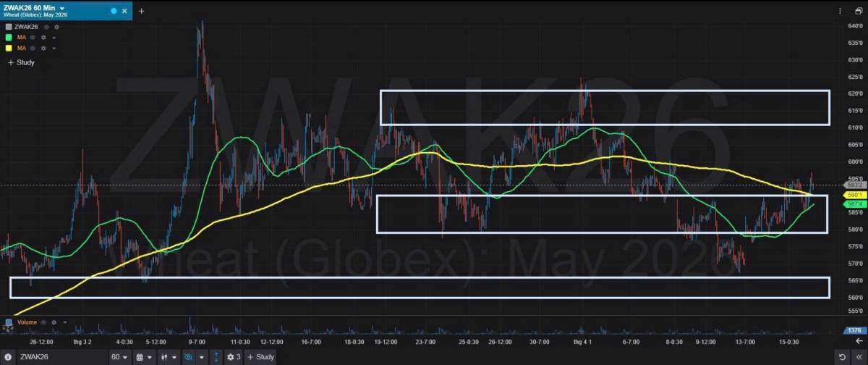Hide the ZWAK26 price series
The height and width of the screenshot is (365, 868).
(x=46, y=27)
